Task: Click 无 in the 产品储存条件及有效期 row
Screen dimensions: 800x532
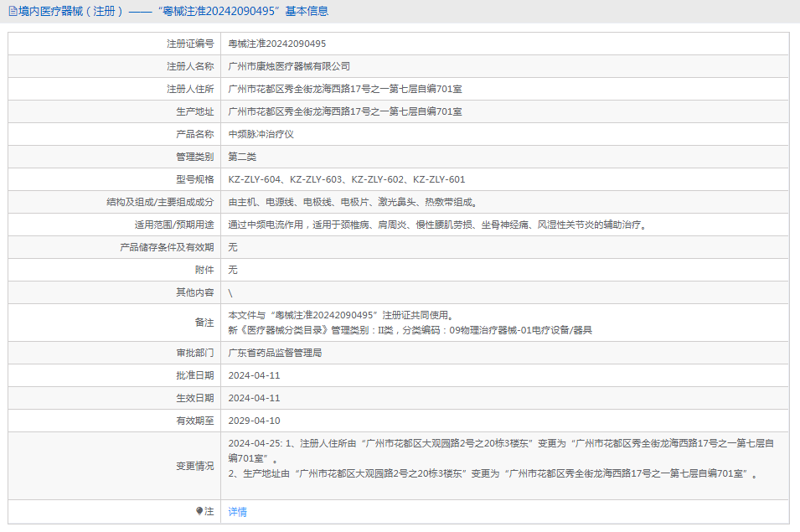Action: (x=233, y=247)
